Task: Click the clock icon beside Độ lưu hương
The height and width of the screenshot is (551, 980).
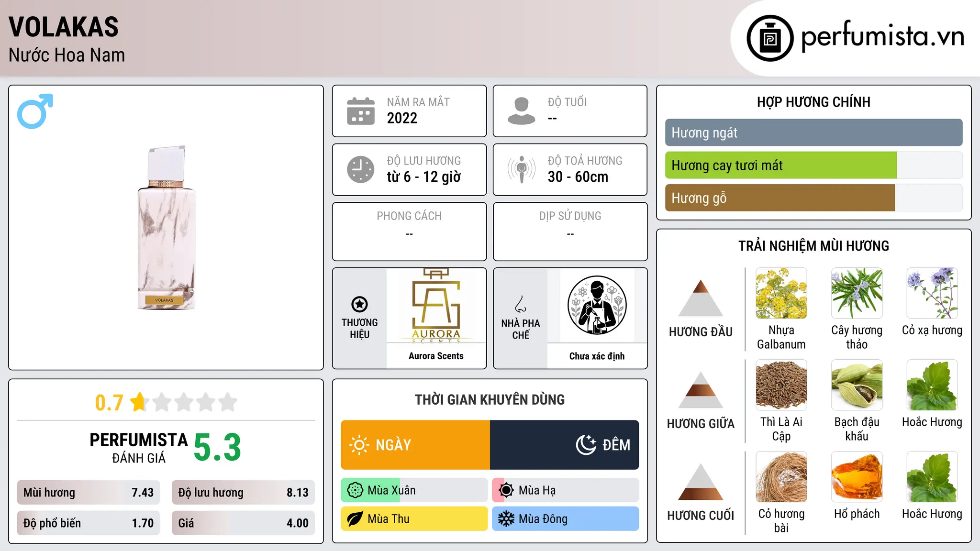Action: tap(361, 169)
